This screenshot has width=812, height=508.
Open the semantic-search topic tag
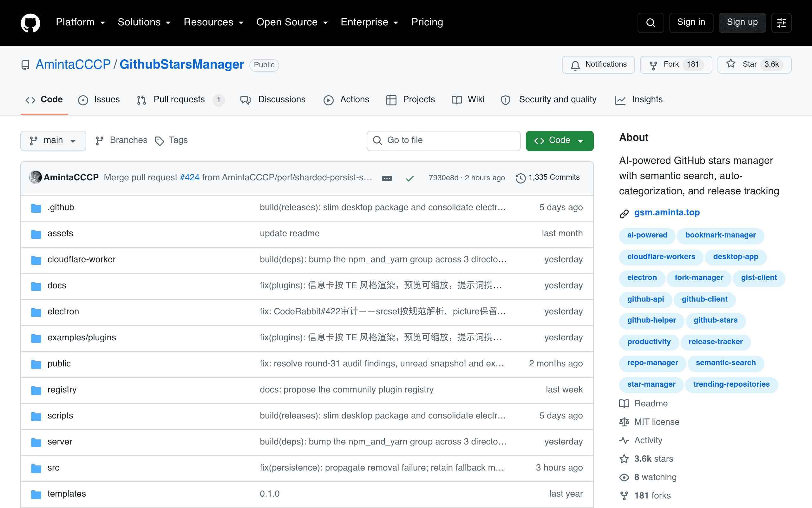[x=725, y=363]
